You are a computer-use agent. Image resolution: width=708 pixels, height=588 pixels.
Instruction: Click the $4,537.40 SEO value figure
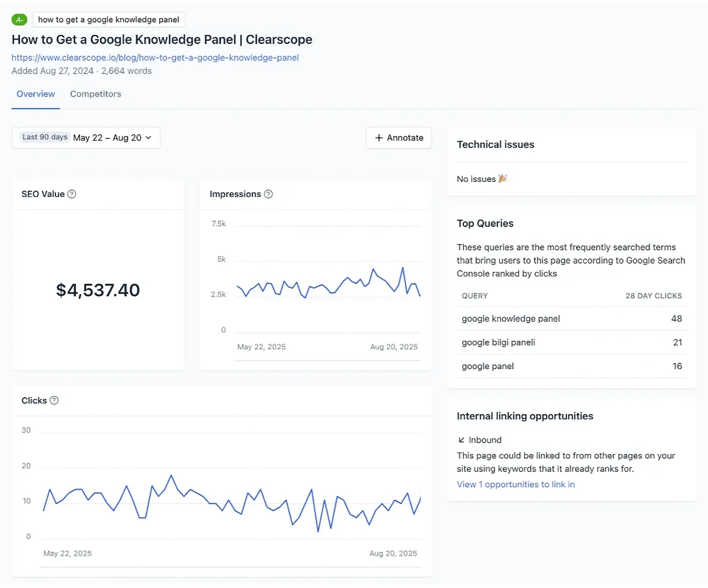tap(98, 290)
